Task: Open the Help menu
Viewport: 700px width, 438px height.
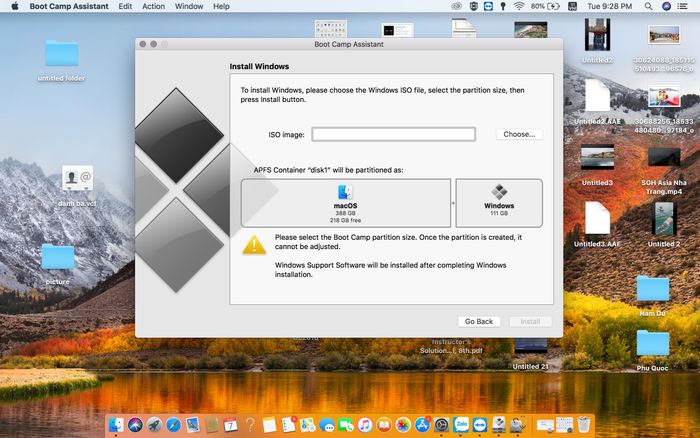Action: 221,6
